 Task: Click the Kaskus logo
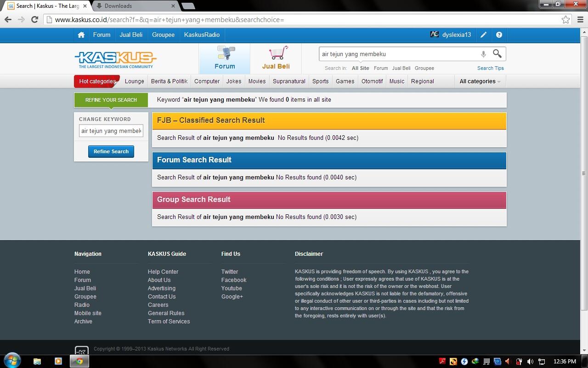pos(115,59)
